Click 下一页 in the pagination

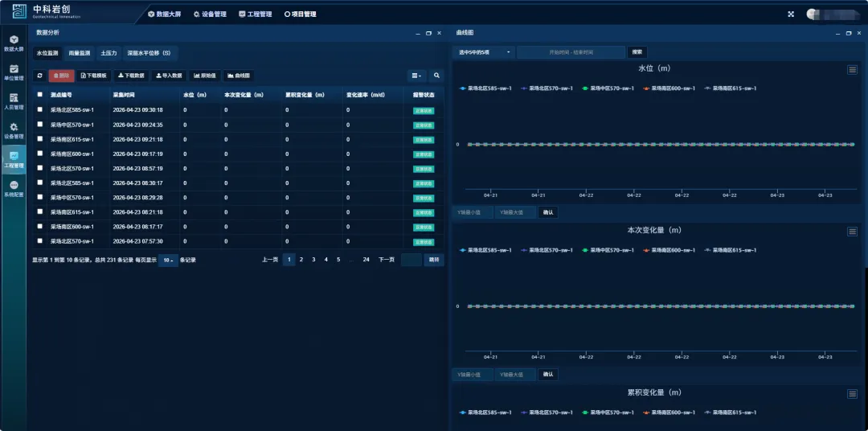pyautogui.click(x=386, y=260)
